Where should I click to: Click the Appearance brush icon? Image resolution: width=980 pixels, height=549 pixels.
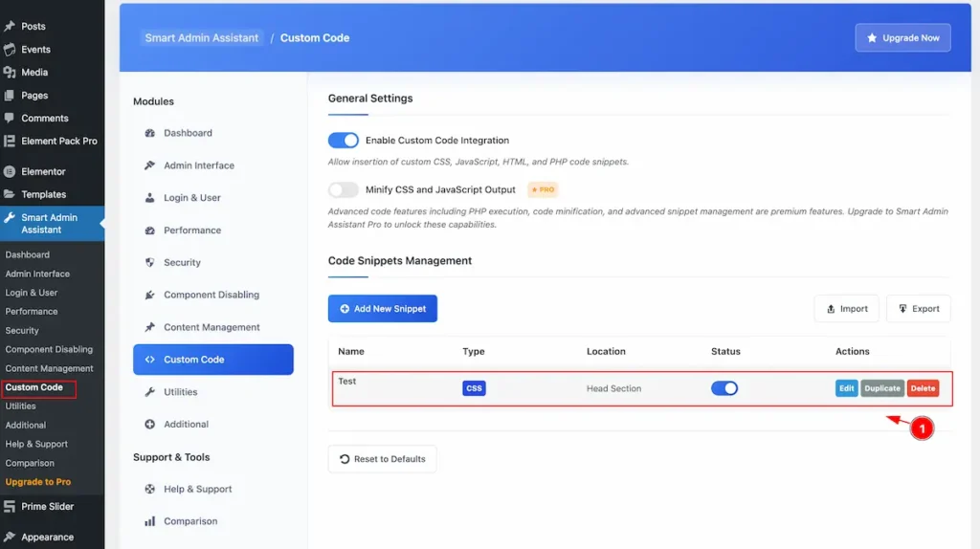pyautogui.click(x=10, y=538)
